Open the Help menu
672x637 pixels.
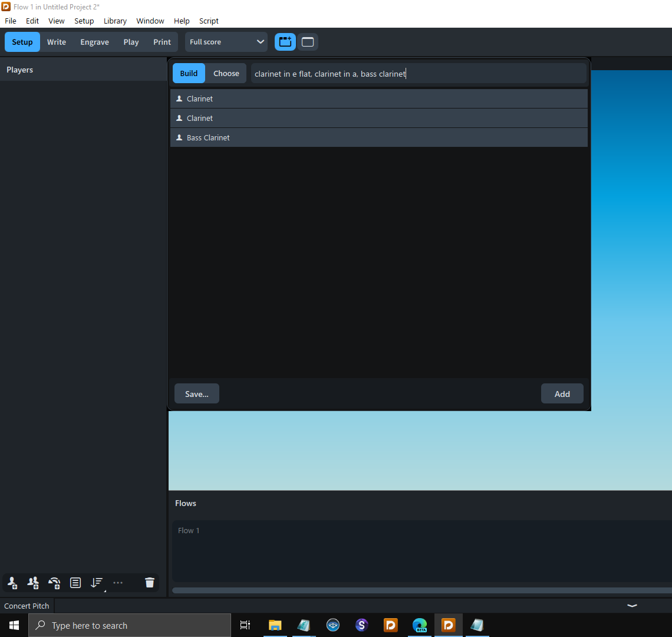[x=182, y=21]
